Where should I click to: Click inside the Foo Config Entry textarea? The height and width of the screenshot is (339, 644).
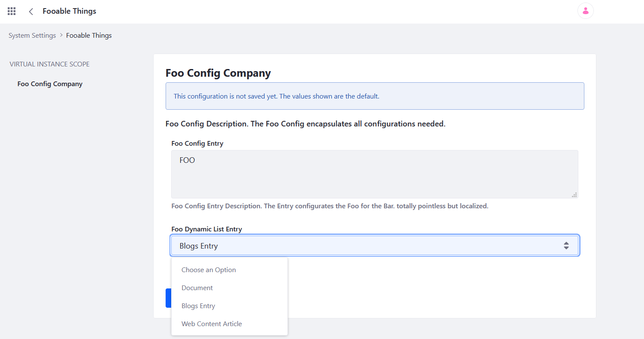(375, 174)
